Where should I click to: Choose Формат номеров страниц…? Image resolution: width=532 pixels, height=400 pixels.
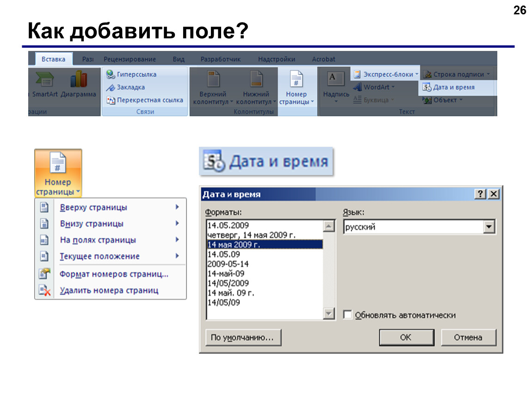[111, 274]
